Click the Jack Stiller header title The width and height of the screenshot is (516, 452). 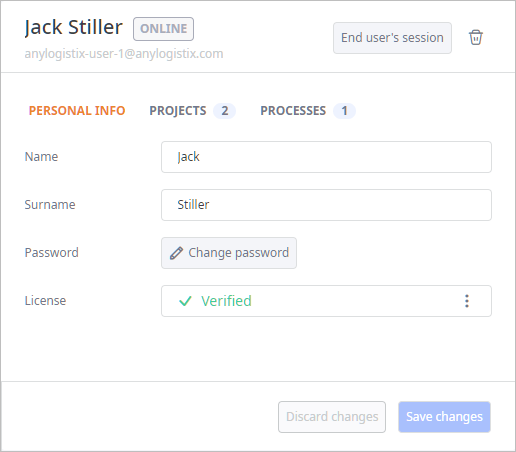pyautogui.click(x=74, y=27)
